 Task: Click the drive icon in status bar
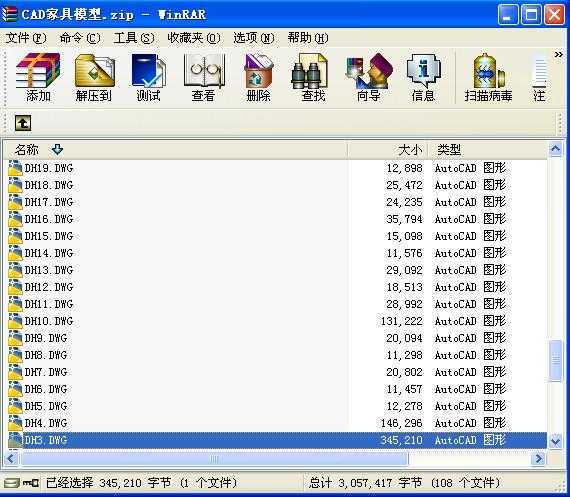click(12, 483)
